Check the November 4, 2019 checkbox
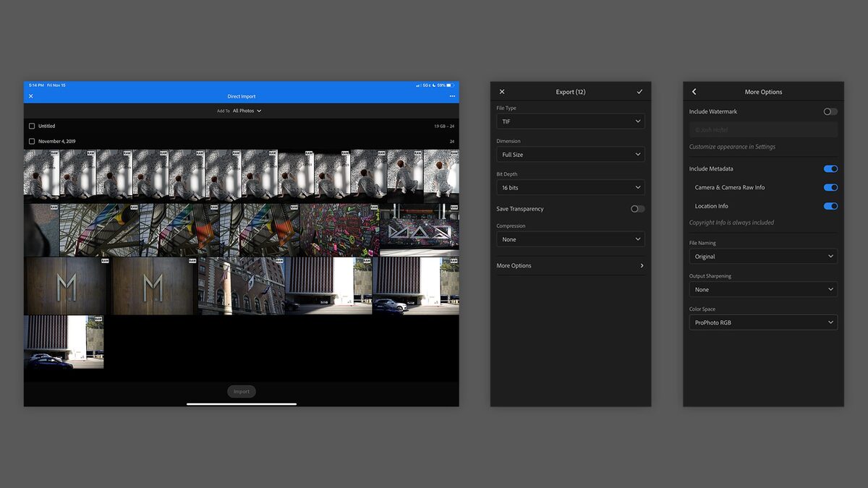 (32, 142)
